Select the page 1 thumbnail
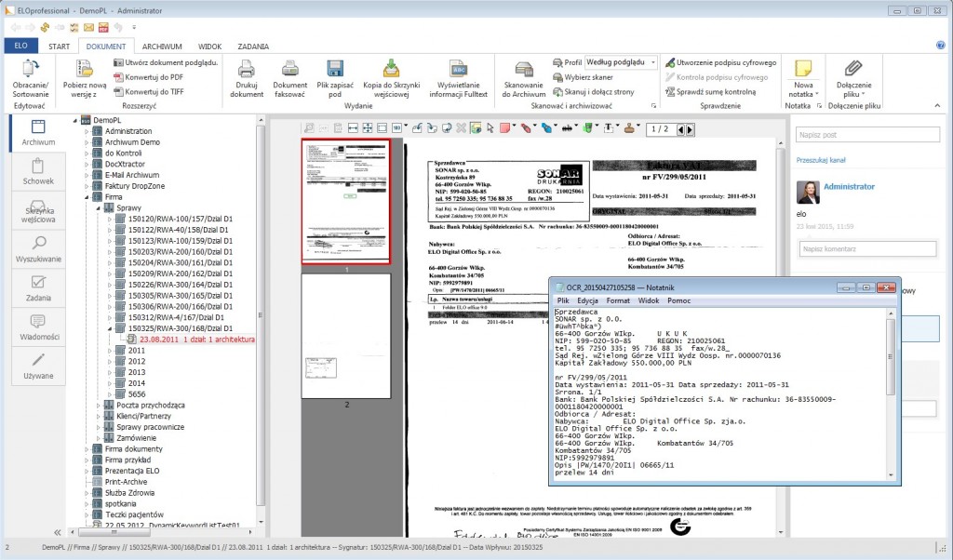 [x=346, y=202]
